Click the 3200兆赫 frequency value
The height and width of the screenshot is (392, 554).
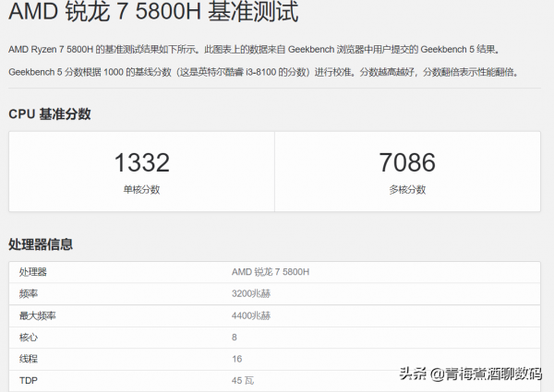point(251,293)
